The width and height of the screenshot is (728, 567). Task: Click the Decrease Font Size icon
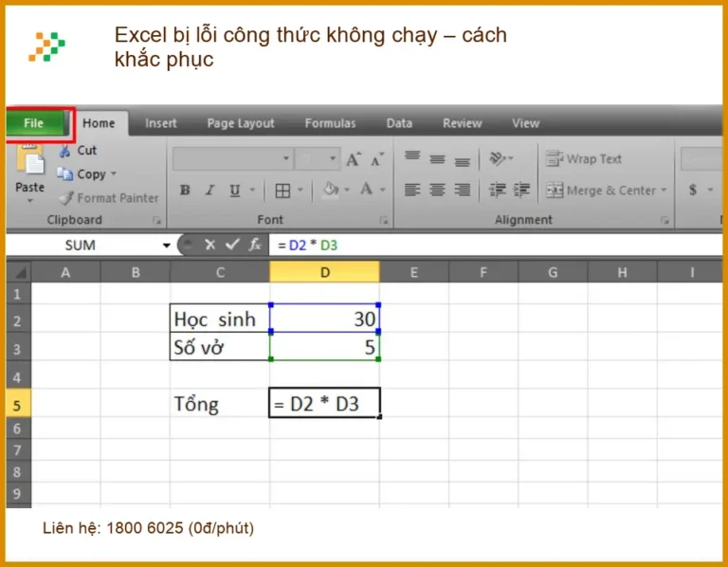pyautogui.click(x=376, y=159)
